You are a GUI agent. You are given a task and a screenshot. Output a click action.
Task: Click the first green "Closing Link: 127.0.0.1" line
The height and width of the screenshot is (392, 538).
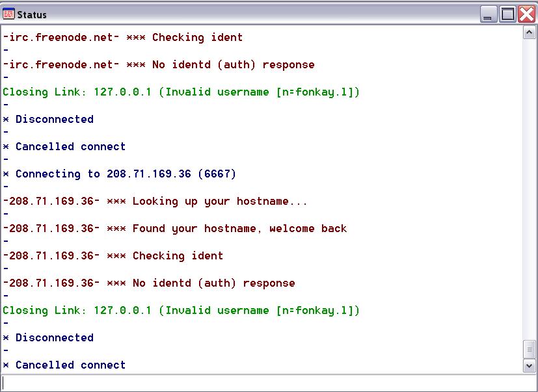coord(181,92)
